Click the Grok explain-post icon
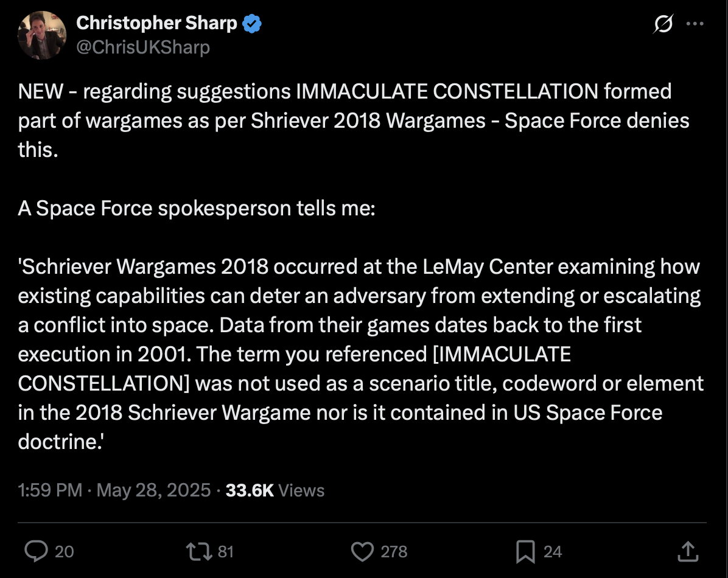728x578 pixels. click(x=663, y=24)
